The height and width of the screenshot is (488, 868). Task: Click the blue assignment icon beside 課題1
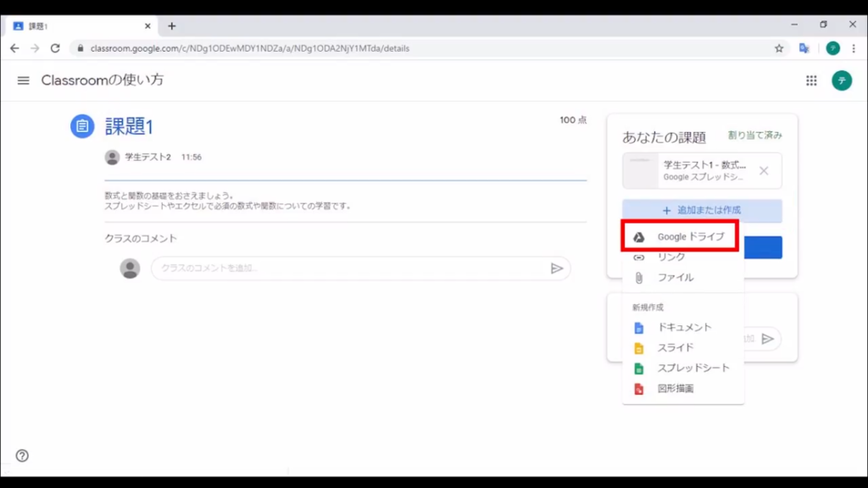pyautogui.click(x=82, y=126)
